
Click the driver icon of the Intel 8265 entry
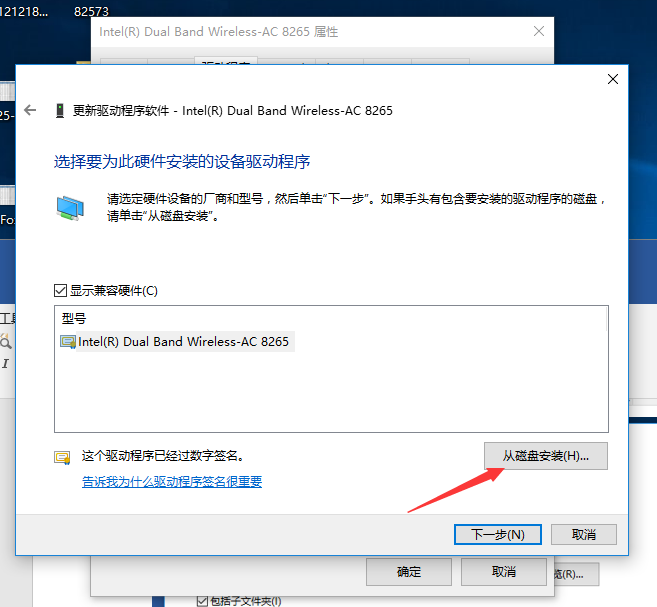pos(68,342)
